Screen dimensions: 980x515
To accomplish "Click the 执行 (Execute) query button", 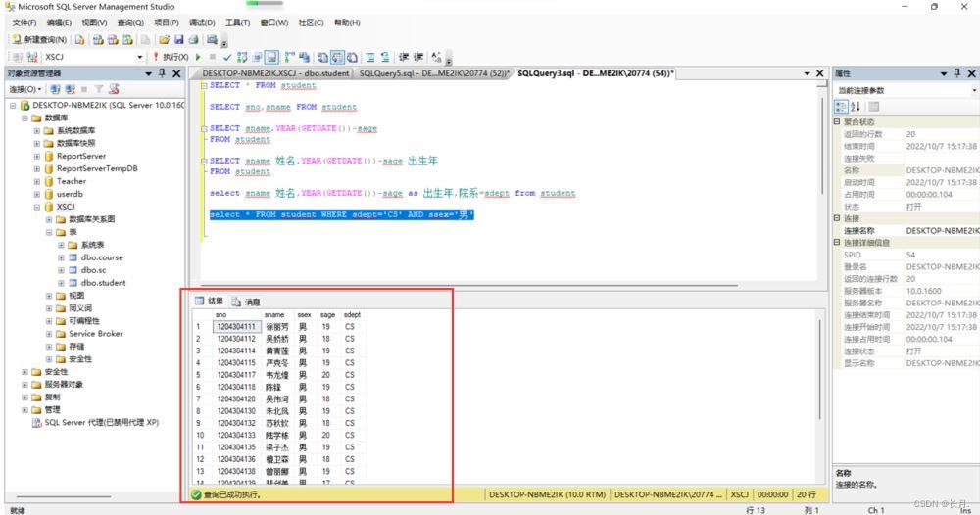I will coord(171,57).
